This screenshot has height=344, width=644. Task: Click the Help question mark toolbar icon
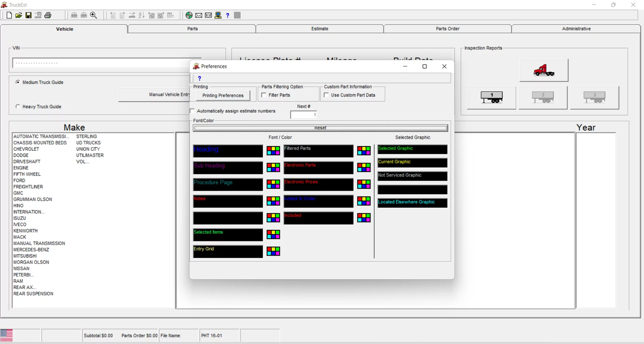pos(227,15)
